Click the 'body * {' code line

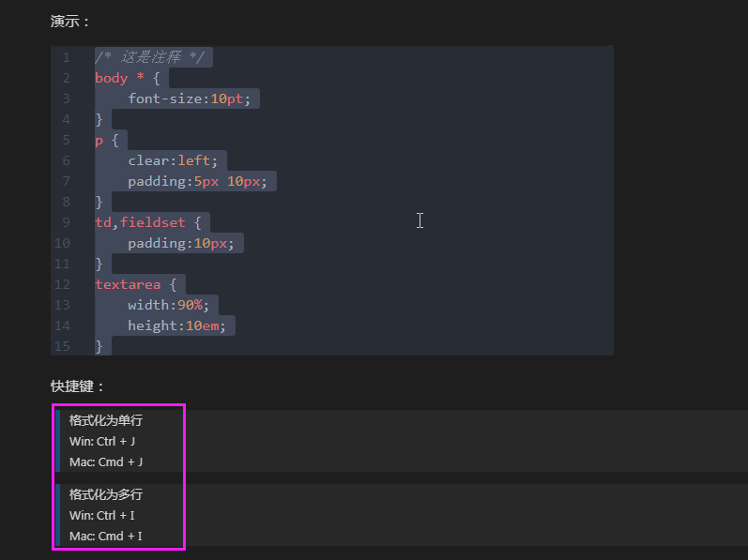pyautogui.click(x=127, y=78)
